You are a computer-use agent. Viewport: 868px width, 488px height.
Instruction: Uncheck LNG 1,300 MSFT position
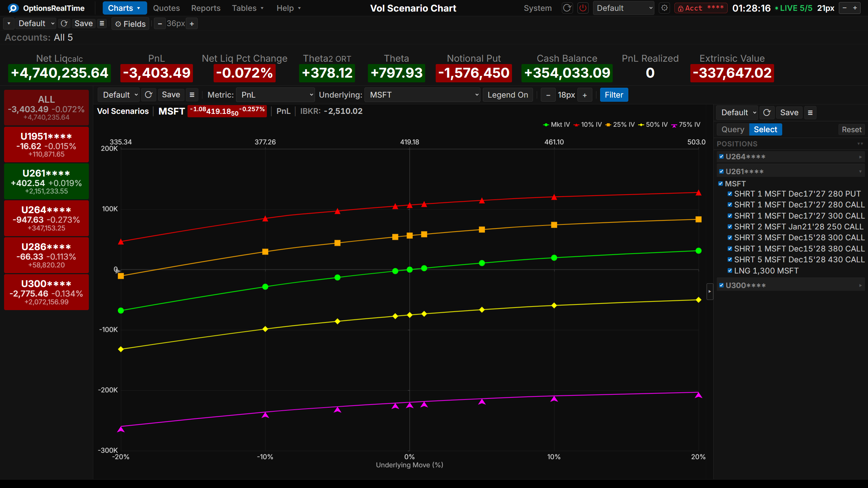[x=730, y=271]
